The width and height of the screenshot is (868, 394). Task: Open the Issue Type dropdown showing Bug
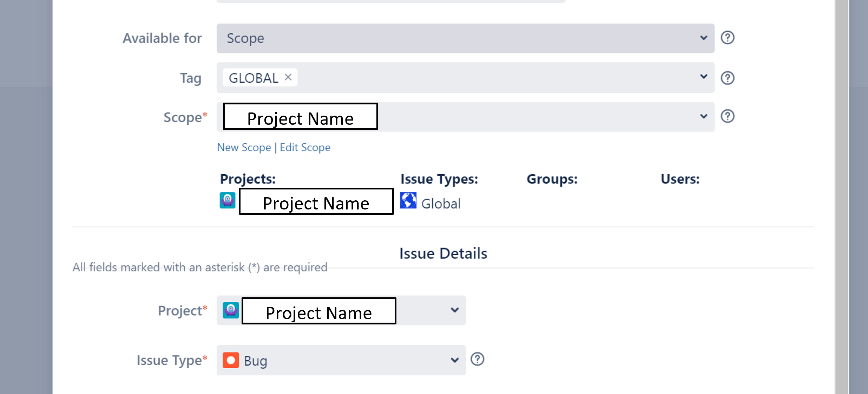click(341, 360)
